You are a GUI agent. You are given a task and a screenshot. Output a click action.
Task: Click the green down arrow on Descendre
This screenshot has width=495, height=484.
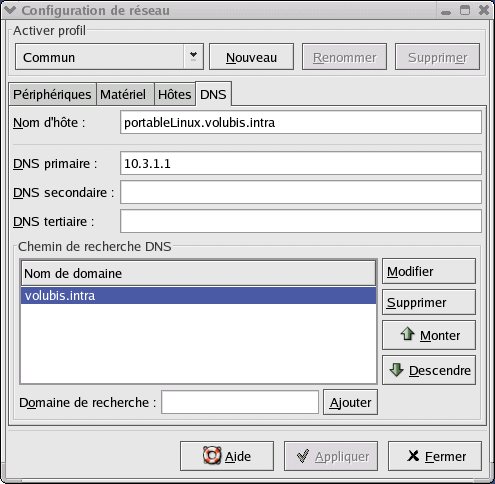tap(396, 370)
